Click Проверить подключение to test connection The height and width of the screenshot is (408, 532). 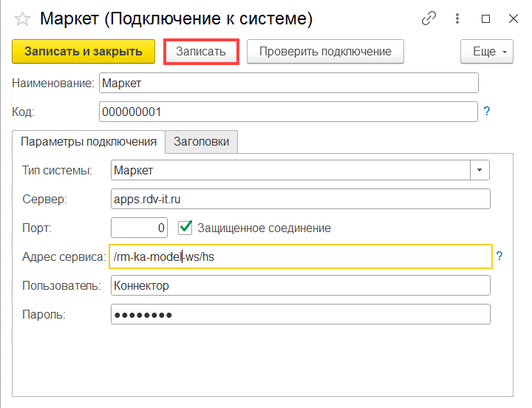pyautogui.click(x=325, y=52)
